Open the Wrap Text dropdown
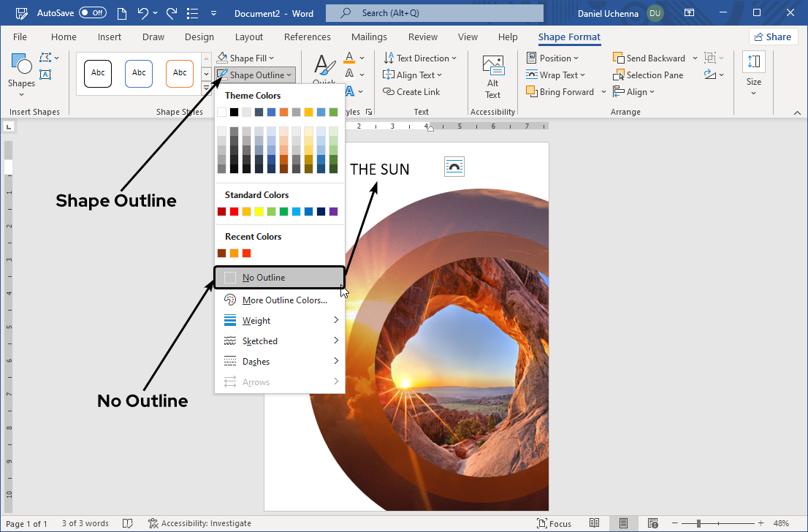 [x=554, y=75]
